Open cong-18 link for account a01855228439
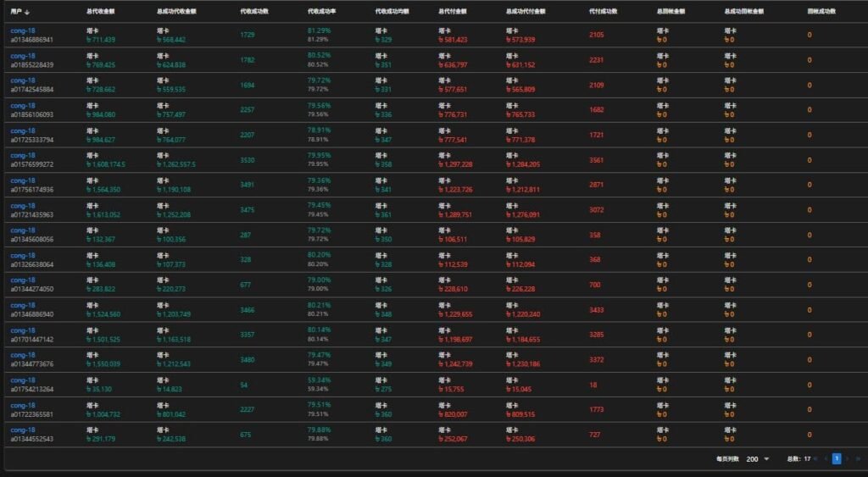The height and width of the screenshot is (477, 868). (x=23, y=56)
